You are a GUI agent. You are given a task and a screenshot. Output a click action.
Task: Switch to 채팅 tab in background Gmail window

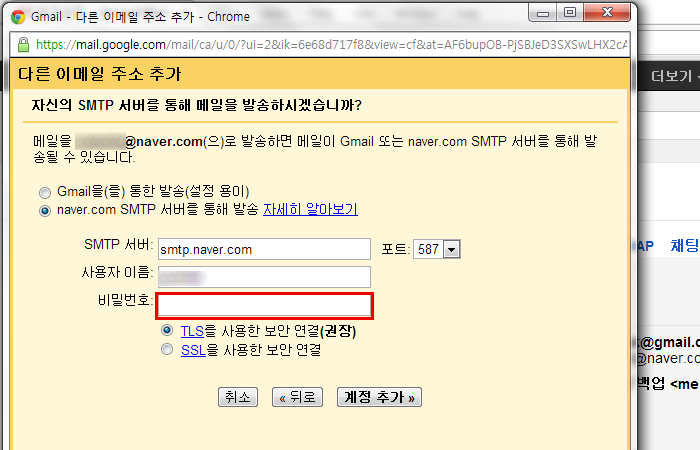coord(685,246)
